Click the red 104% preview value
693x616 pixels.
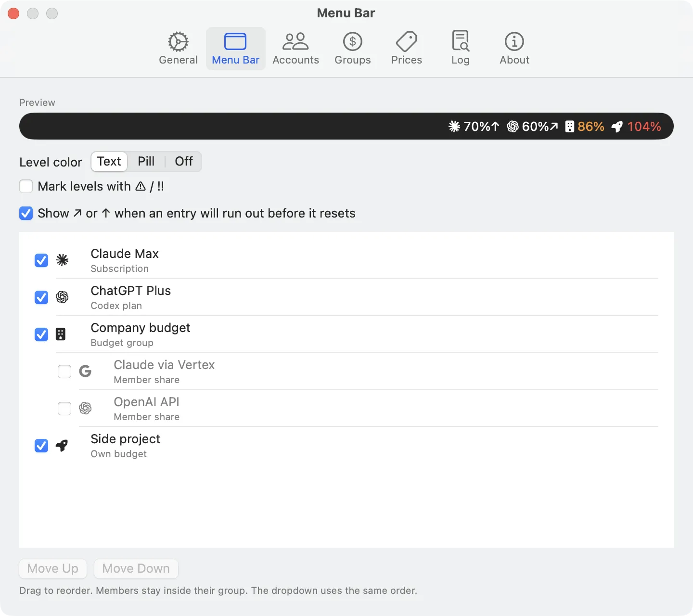(x=644, y=127)
